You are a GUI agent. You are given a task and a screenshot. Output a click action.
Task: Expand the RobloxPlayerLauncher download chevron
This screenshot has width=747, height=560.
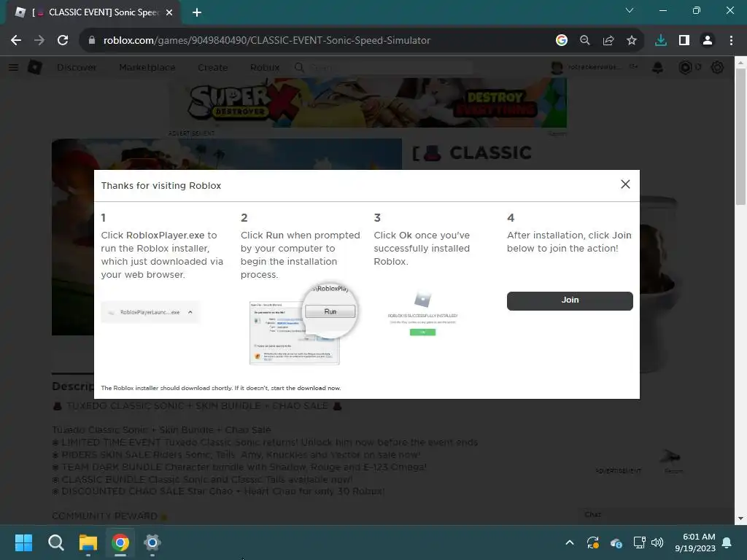click(x=190, y=312)
